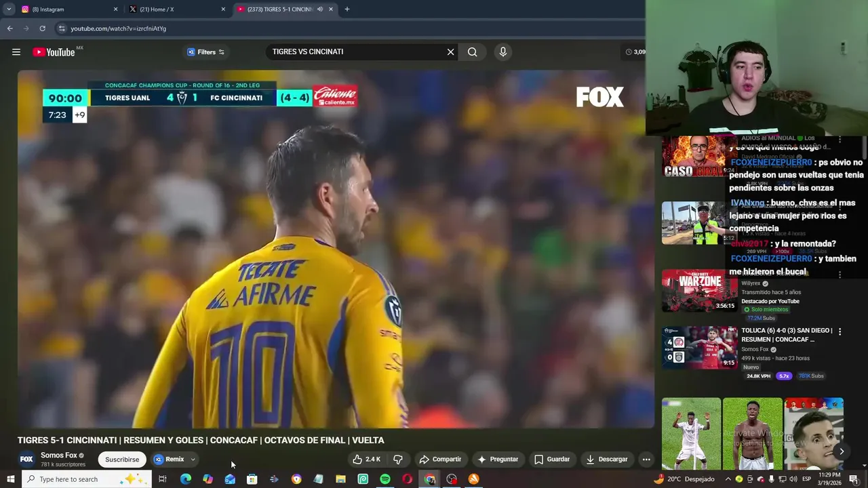
Task: Open TOLUCA San Diego video thumbnail
Action: click(699, 348)
